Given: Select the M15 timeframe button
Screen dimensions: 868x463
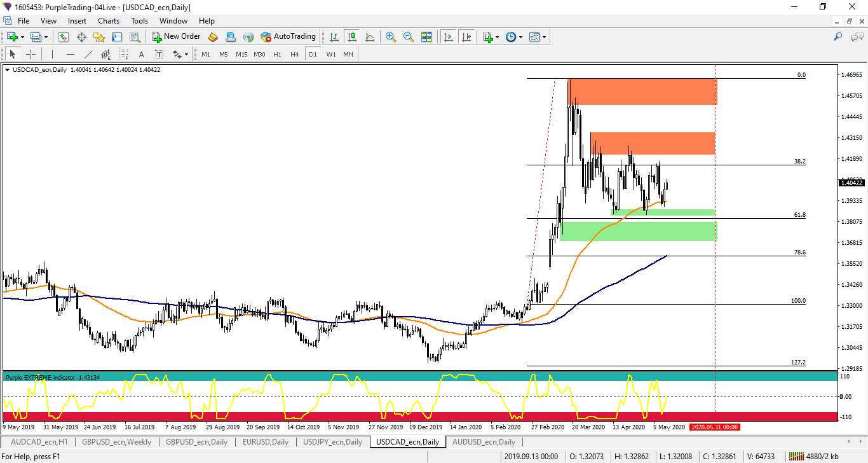Looking at the screenshot, I should point(241,54).
